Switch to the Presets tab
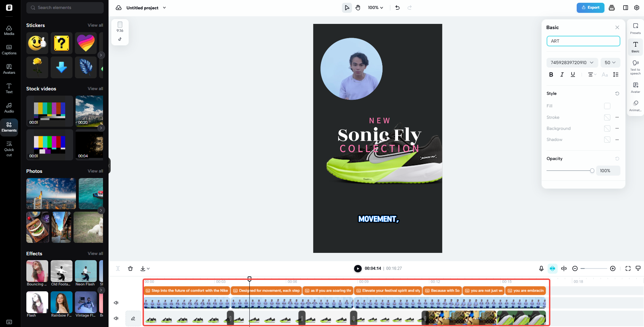Viewport: 644px width, 327px height. click(x=635, y=28)
